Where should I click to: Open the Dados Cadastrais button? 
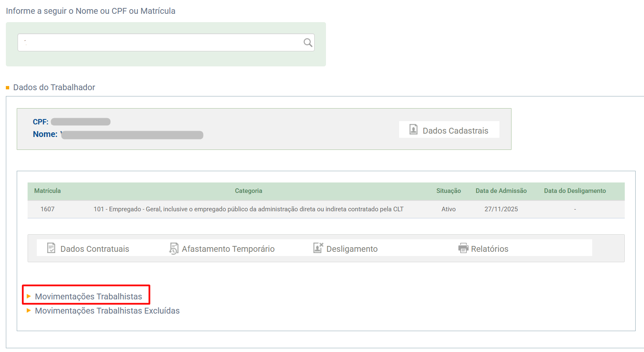[449, 129]
